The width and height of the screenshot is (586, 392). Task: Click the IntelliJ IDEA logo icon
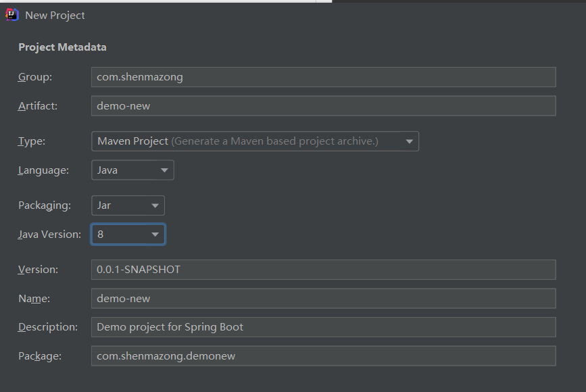12,15
